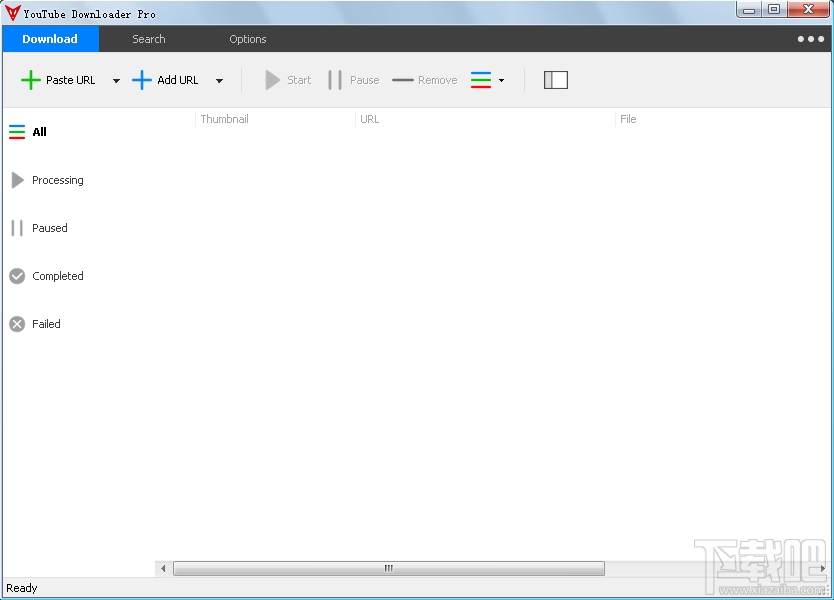Click the YouTube Downloader Pro logo icon

coord(12,13)
